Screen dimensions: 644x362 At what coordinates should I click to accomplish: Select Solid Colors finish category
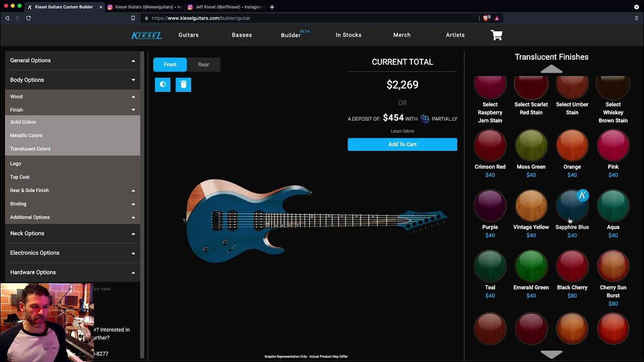pyautogui.click(x=72, y=122)
